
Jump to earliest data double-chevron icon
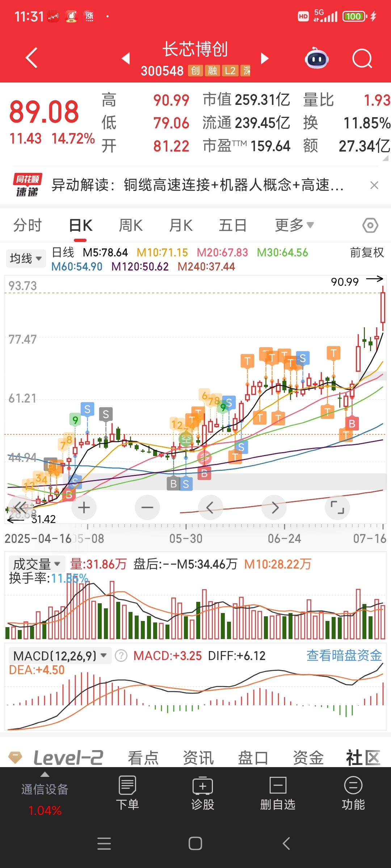[x=20, y=507]
